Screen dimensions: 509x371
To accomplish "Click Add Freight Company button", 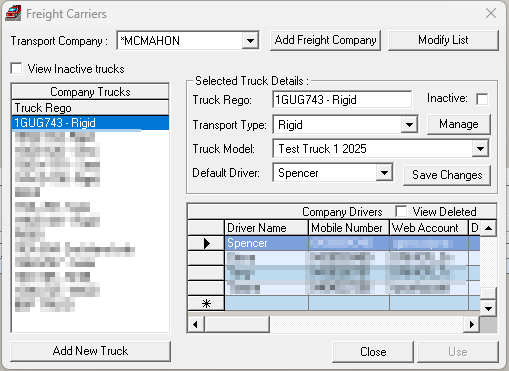I will point(325,40).
